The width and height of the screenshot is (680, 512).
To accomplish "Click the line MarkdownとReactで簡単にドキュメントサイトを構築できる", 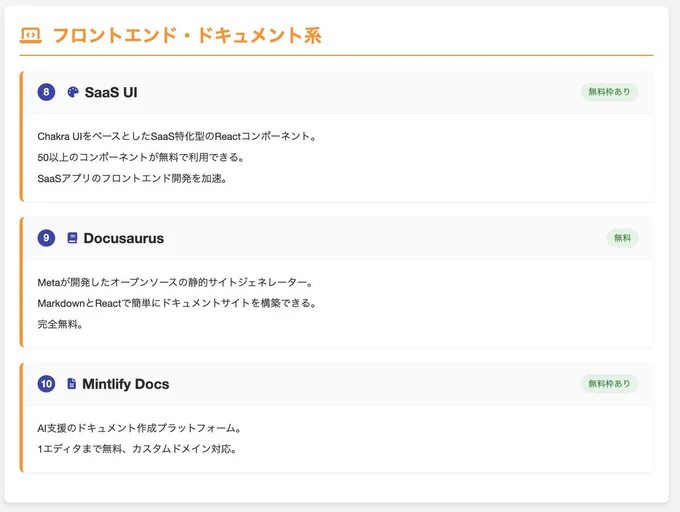I will click(x=177, y=303).
